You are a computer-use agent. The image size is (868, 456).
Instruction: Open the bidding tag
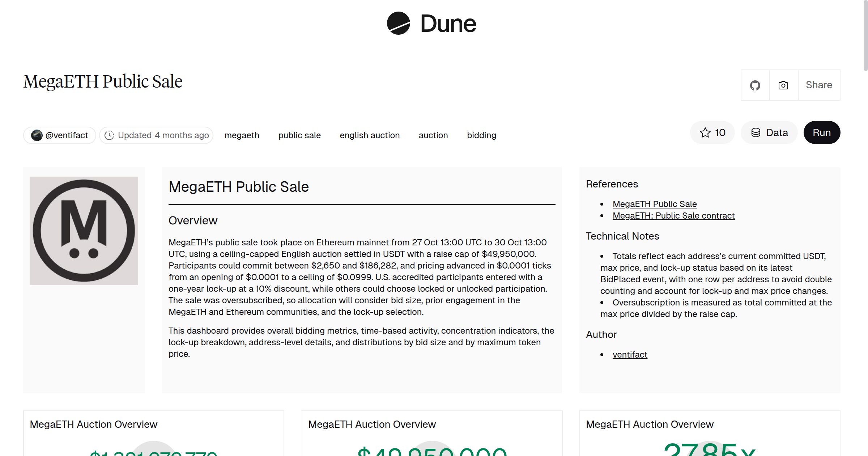point(481,135)
